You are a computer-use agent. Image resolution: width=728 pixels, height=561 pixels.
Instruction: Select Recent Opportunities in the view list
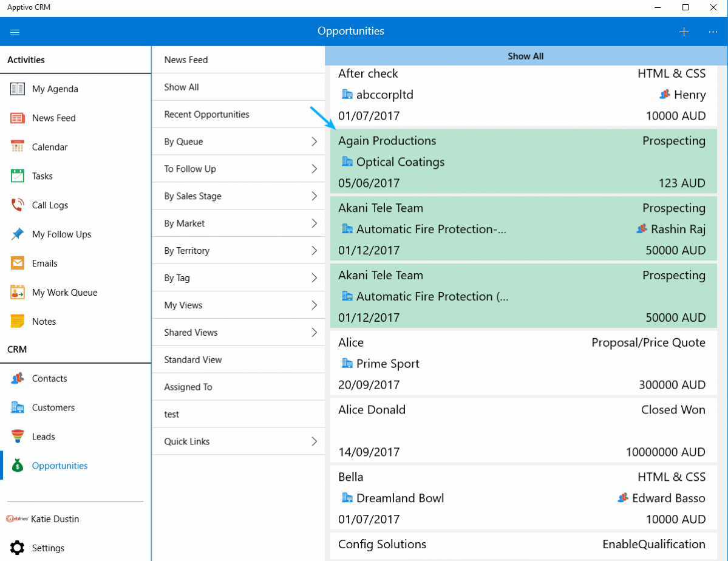[206, 114]
